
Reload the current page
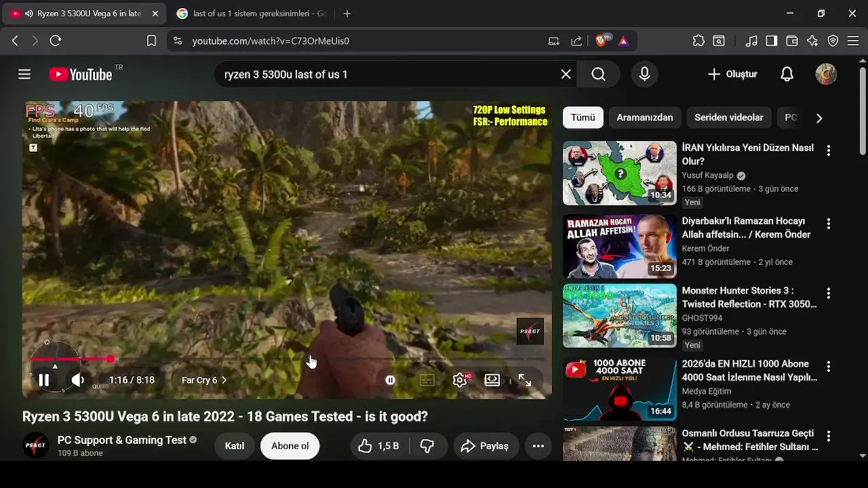point(56,41)
